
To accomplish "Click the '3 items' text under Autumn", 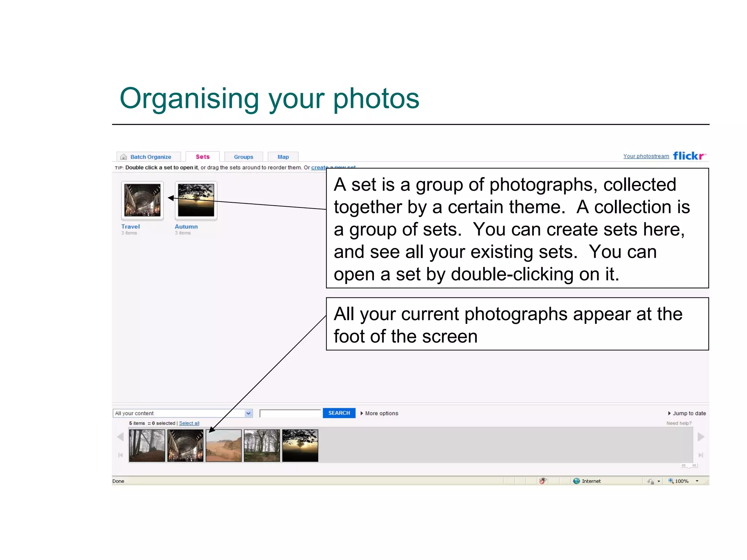I will point(183,233).
